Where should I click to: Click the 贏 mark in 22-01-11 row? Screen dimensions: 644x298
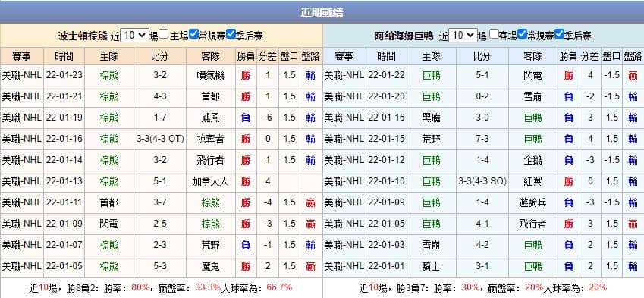click(310, 202)
